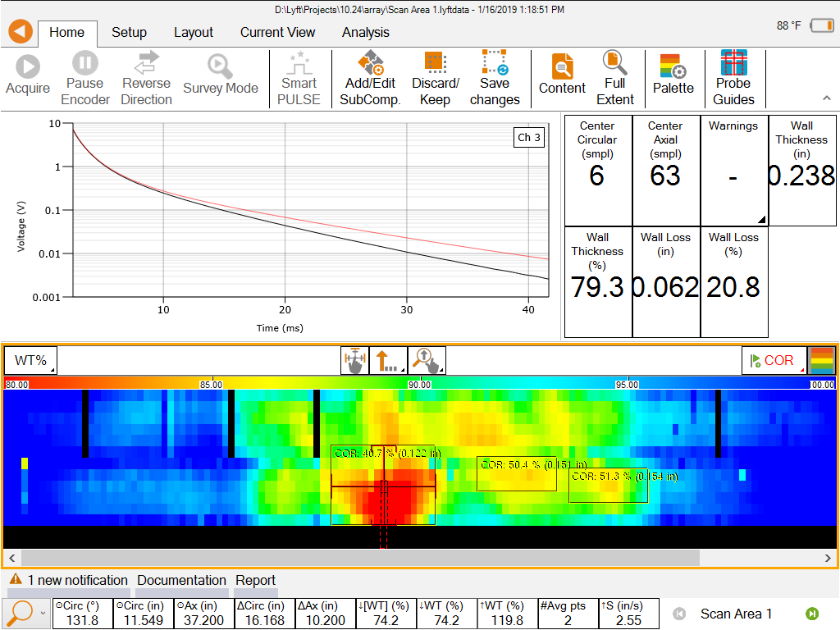
Task: Toggle COR mode on the C-scan
Action: (x=774, y=360)
